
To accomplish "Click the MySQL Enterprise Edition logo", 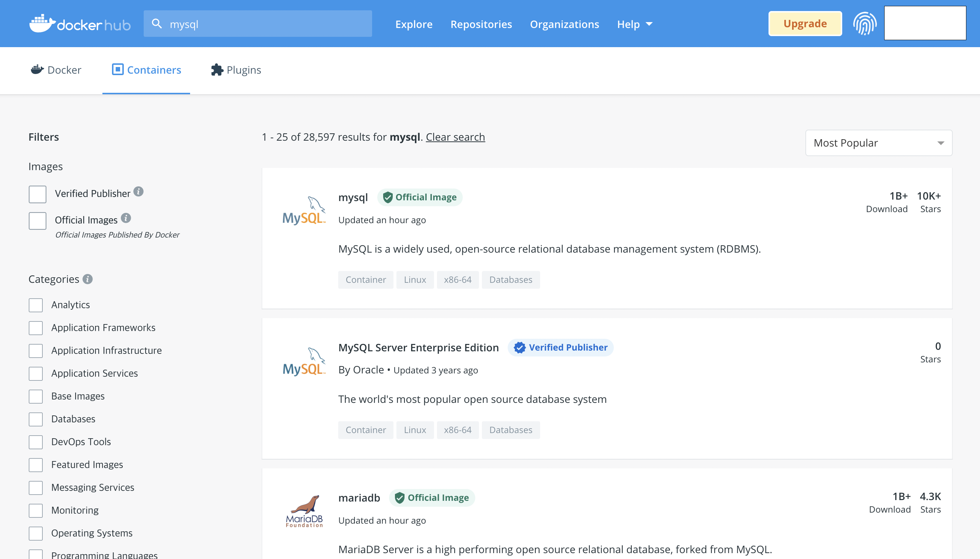I will tap(304, 362).
